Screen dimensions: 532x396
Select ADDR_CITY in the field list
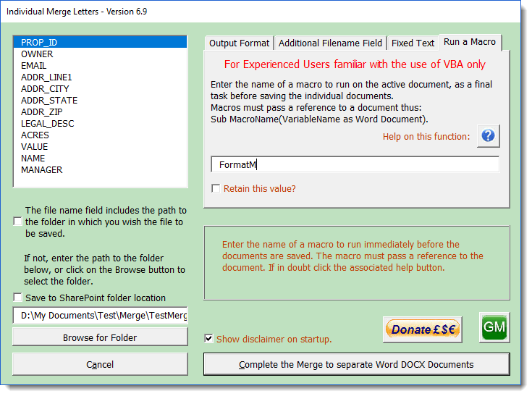(100, 89)
